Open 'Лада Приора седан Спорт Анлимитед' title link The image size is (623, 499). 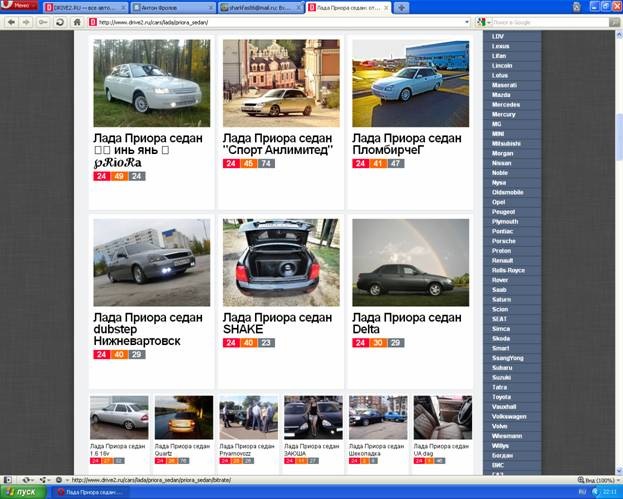tap(278, 144)
